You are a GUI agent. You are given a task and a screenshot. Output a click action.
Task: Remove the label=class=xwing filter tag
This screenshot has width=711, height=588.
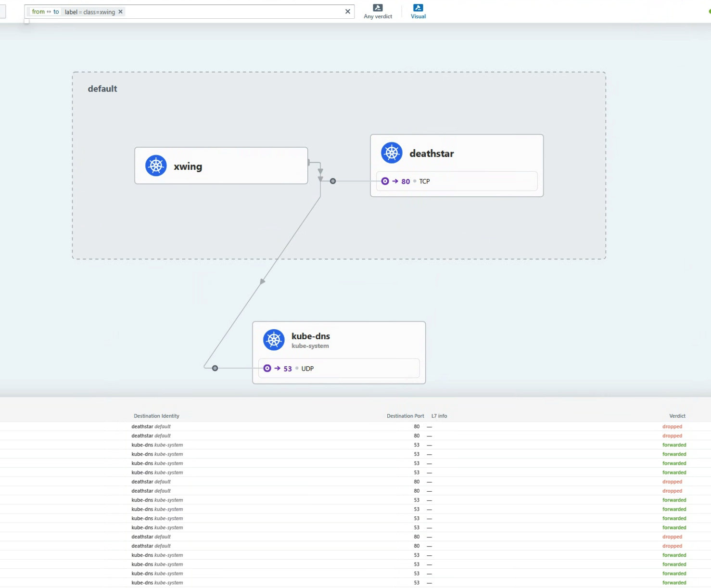(x=121, y=12)
